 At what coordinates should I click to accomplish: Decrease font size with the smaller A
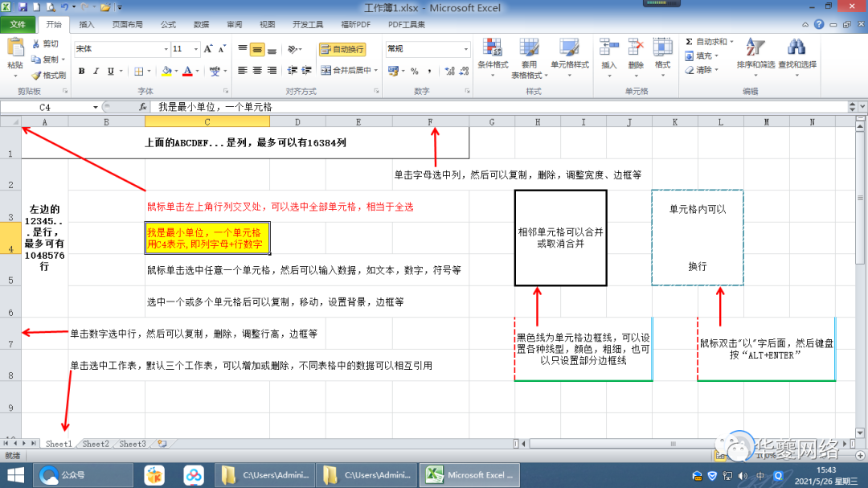pyautogui.click(x=222, y=49)
